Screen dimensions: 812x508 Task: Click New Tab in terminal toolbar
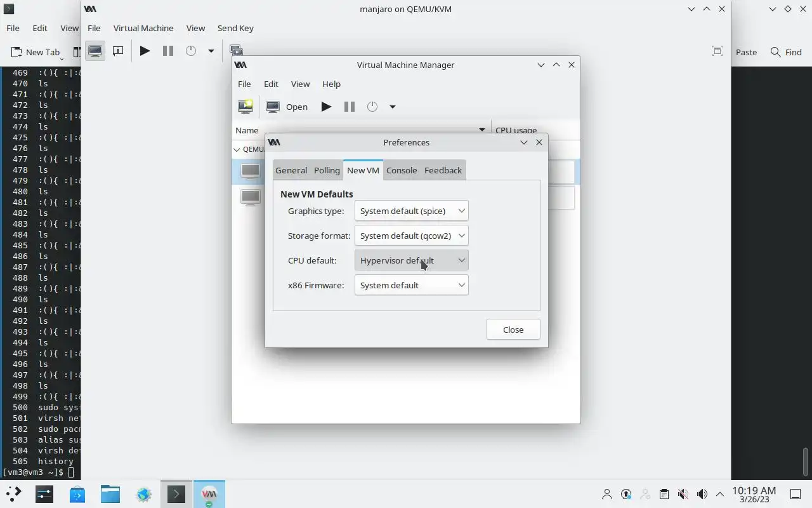point(36,52)
